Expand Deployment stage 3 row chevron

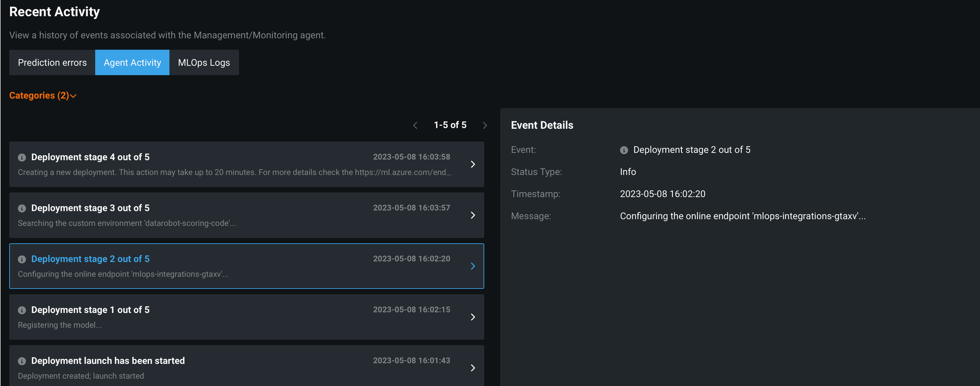[473, 215]
